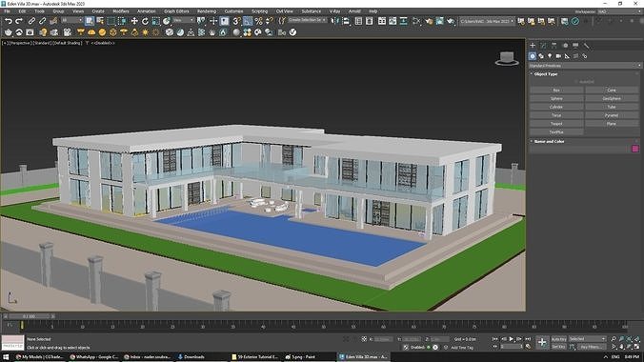Toggle Angle Snap in the main toolbar

coord(248,21)
